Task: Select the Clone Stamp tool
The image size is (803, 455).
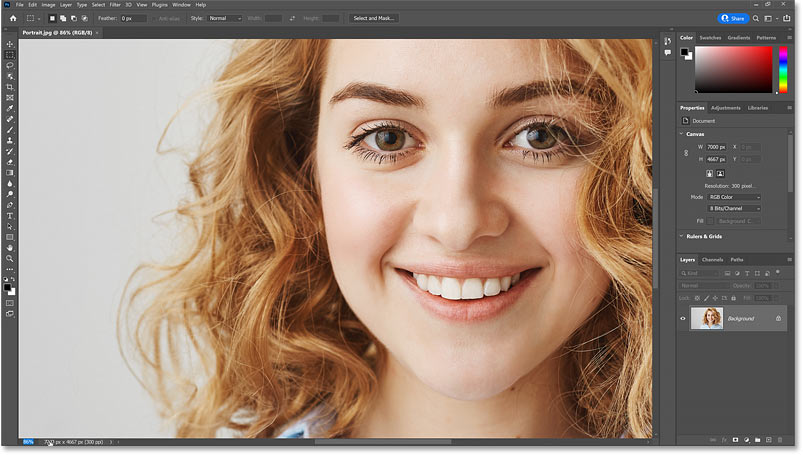Action: coord(10,141)
